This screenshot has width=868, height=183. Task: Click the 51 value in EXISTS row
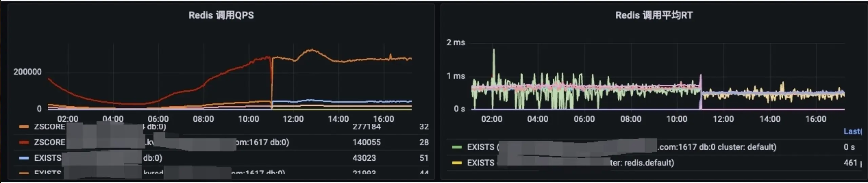point(424,158)
